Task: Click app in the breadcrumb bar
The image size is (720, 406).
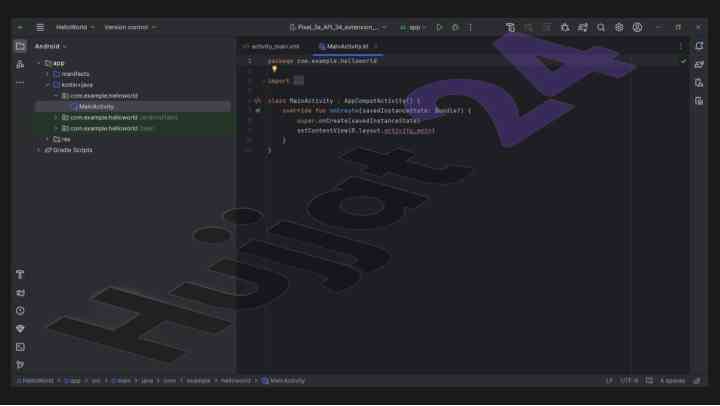Action: [73, 381]
